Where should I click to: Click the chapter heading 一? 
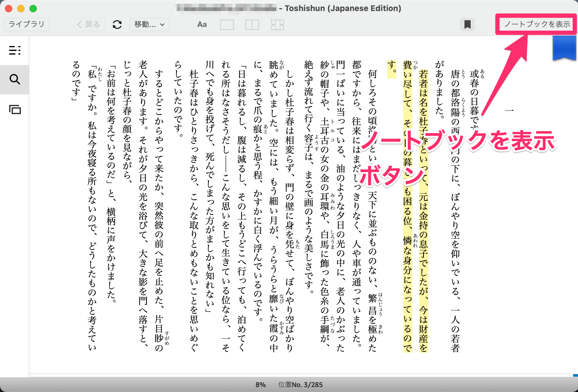(509, 110)
